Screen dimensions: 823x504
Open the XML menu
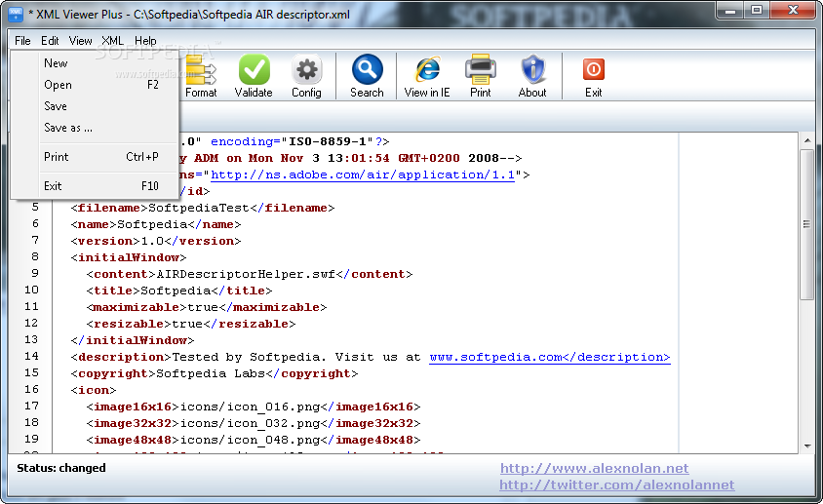coord(112,40)
